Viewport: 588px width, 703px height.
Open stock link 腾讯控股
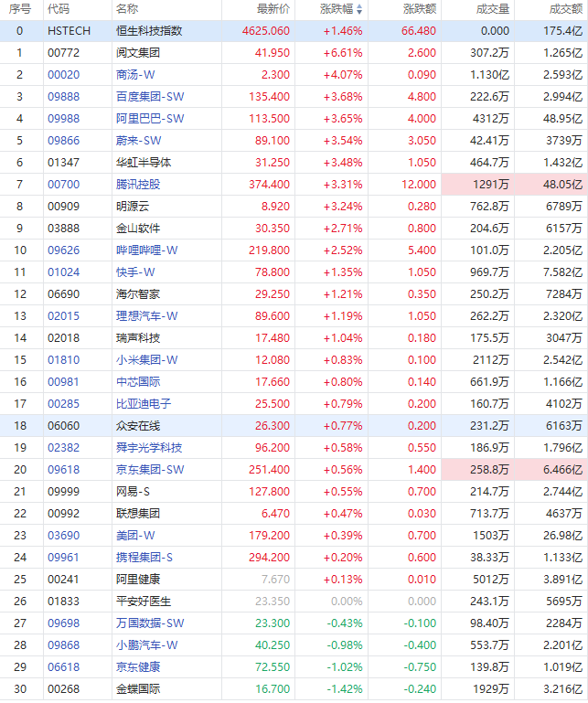click(x=138, y=185)
